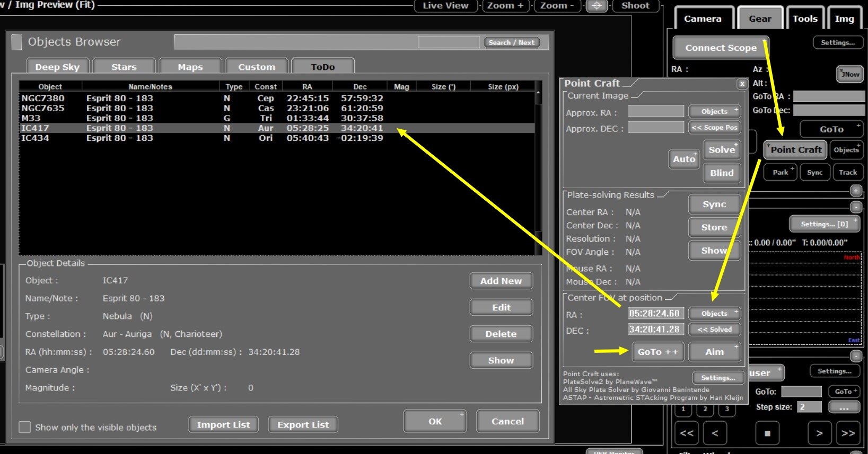The height and width of the screenshot is (454, 868).
Task: Click the Blind solve button
Action: tap(722, 173)
